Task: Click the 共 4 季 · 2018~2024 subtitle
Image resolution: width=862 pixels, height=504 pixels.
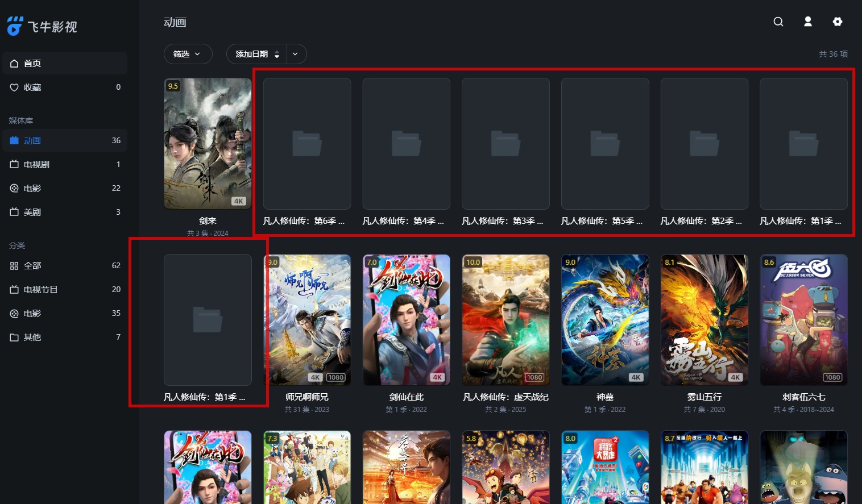Action: pos(803,409)
